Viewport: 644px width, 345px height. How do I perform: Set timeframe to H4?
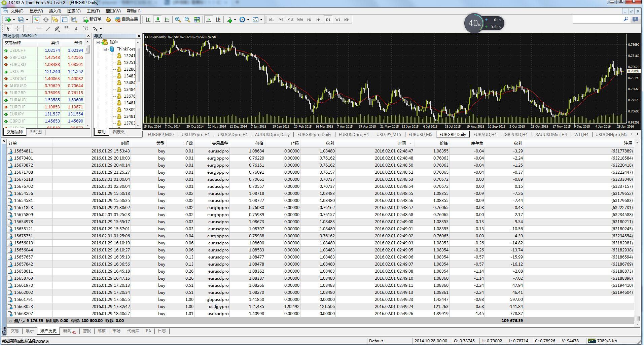coord(318,20)
